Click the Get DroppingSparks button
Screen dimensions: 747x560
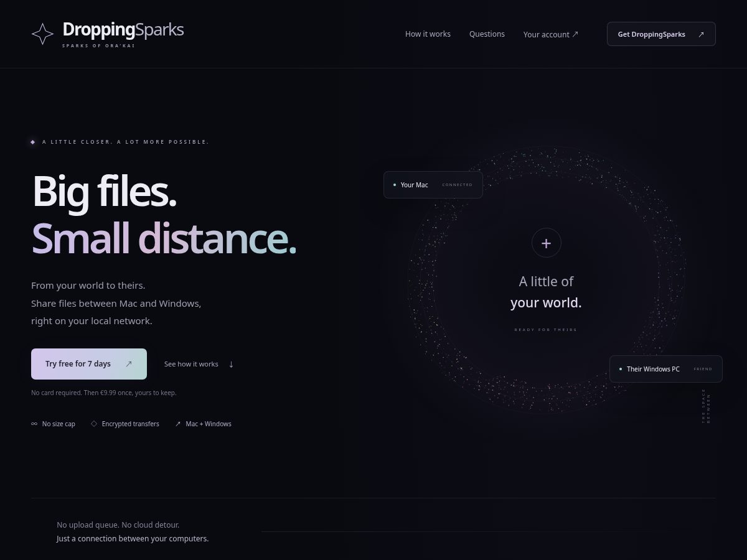pyautogui.click(x=661, y=34)
